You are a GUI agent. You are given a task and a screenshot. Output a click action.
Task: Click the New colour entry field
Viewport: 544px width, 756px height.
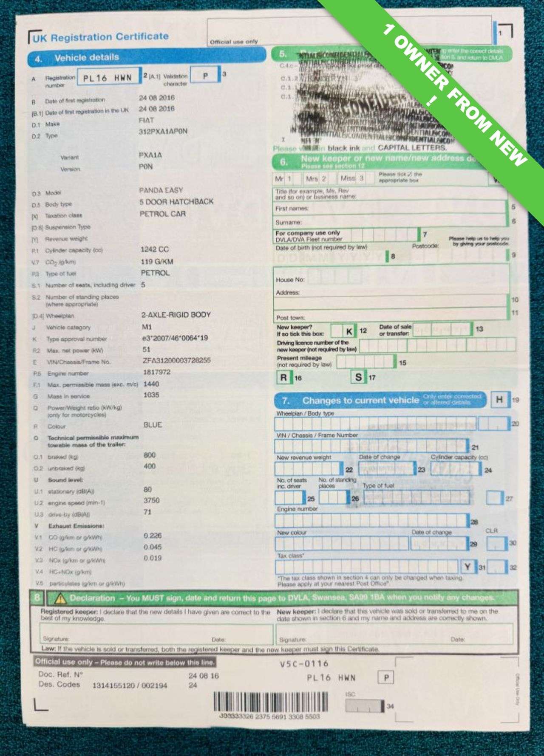[342, 544]
